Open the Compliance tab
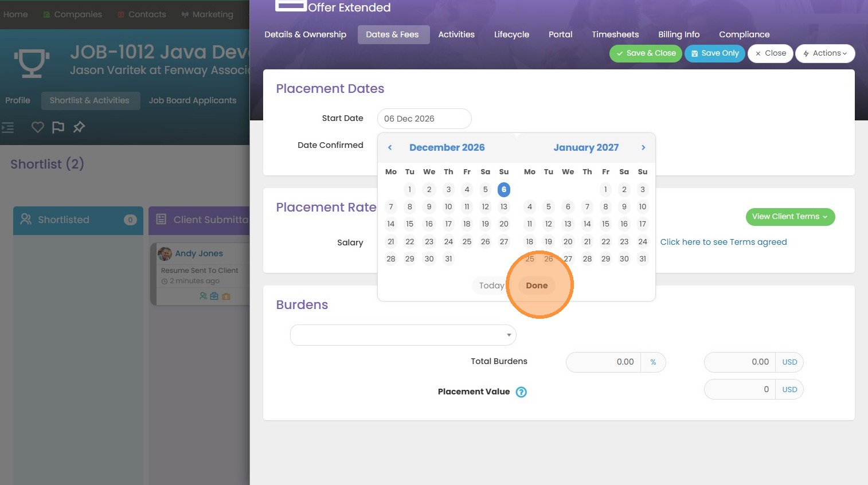This screenshot has width=868, height=485. pyautogui.click(x=744, y=34)
